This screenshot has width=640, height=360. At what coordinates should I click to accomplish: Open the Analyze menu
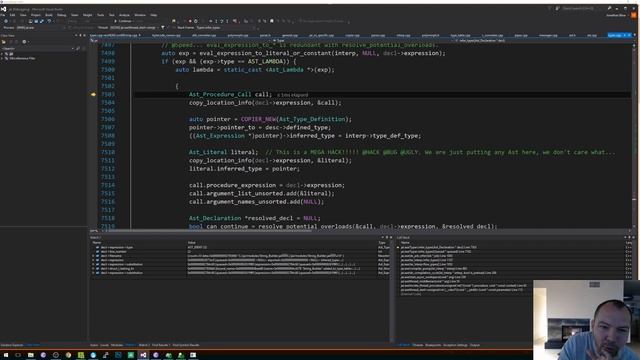124,15
